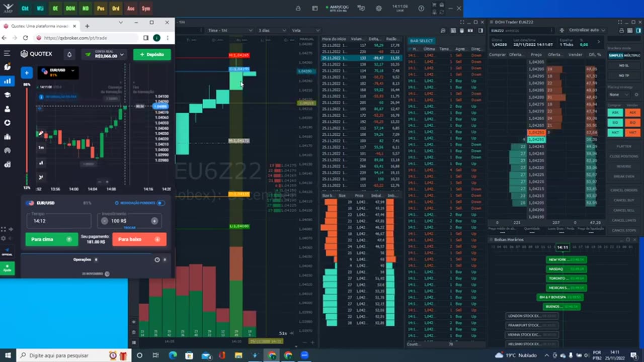Click the lock icon in top bar
The image size is (644, 362).
coord(298,8)
